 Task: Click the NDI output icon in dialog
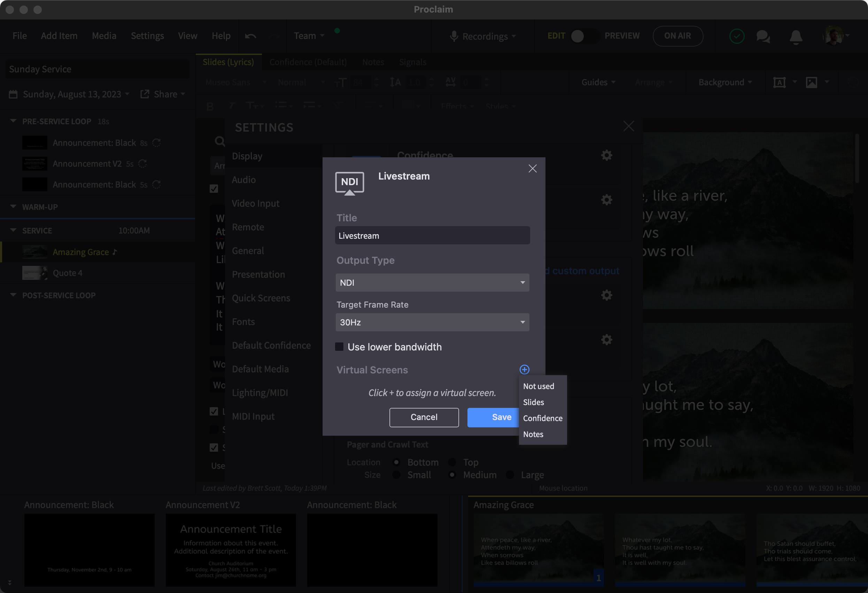(349, 183)
